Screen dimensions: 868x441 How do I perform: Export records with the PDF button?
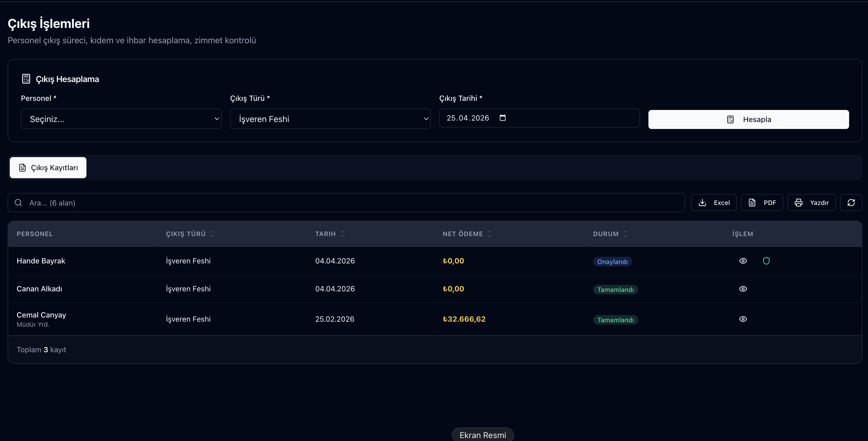click(762, 203)
